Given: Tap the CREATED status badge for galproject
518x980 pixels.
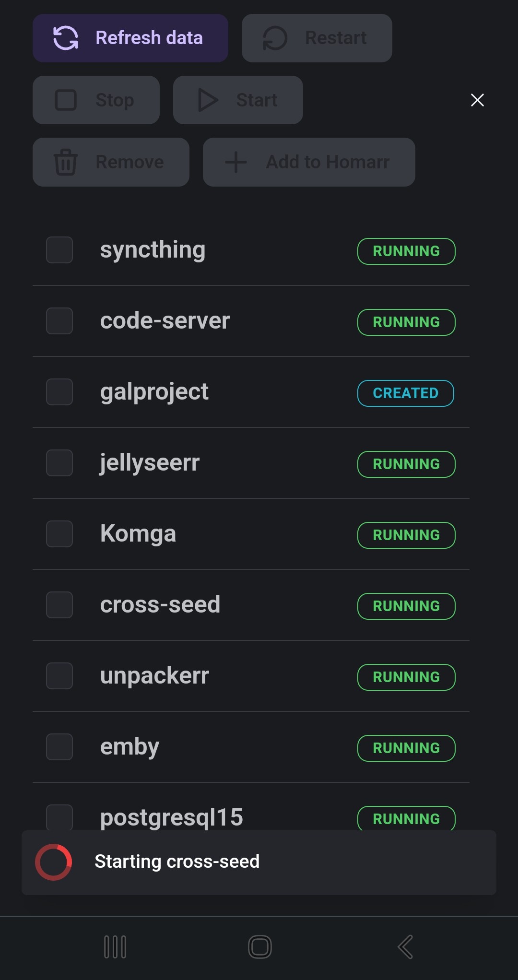Looking at the screenshot, I should pyautogui.click(x=405, y=393).
